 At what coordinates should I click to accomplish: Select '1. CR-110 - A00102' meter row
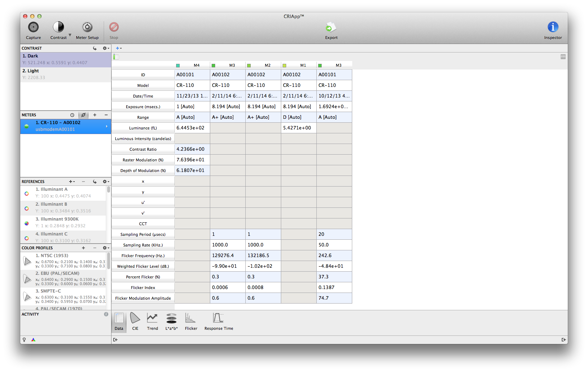point(66,126)
